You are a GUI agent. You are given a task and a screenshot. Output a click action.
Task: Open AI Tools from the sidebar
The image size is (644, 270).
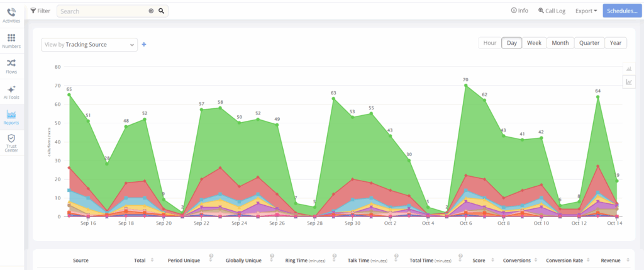[x=11, y=92]
